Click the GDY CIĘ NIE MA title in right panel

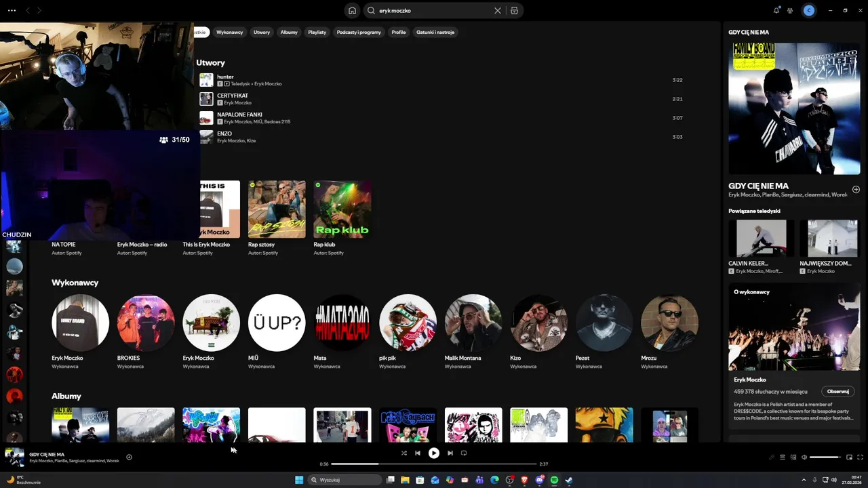click(758, 186)
